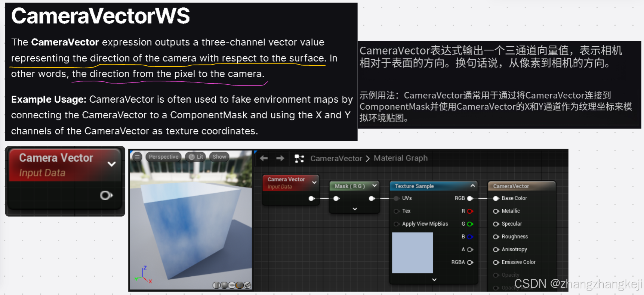This screenshot has height=295, width=644.
Task: Click the A alpha output pin
Action: point(470,249)
